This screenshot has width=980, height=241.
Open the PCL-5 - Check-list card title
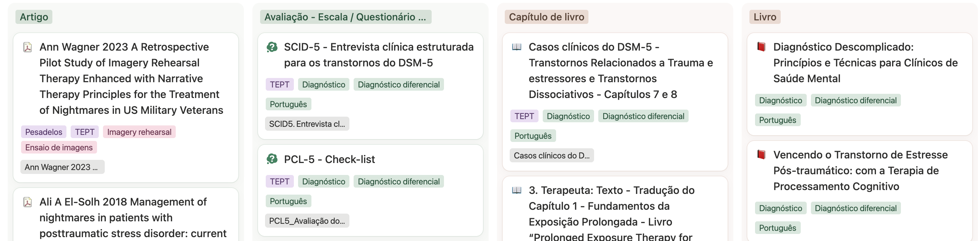[329, 159]
